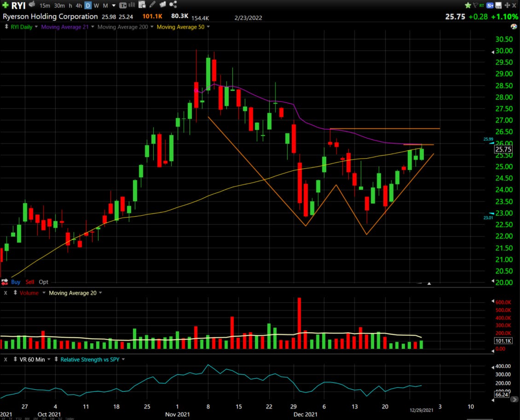Open the additional timeframes dropdown arrow
This screenshot has width=520, height=420.
(x=114, y=6)
